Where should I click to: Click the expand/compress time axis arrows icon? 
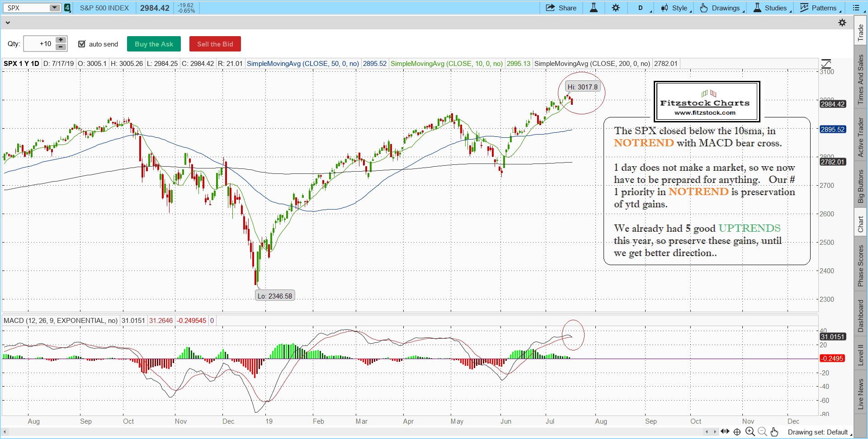(x=725, y=432)
